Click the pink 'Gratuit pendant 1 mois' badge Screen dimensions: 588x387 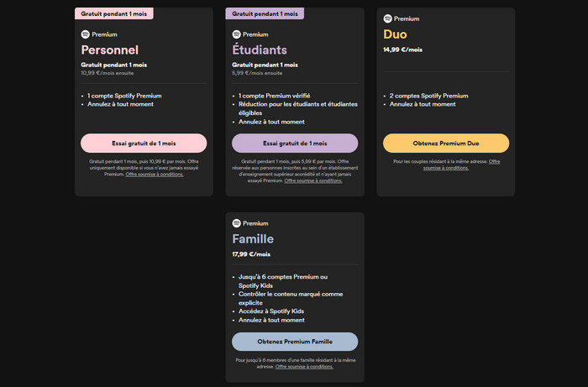112,14
